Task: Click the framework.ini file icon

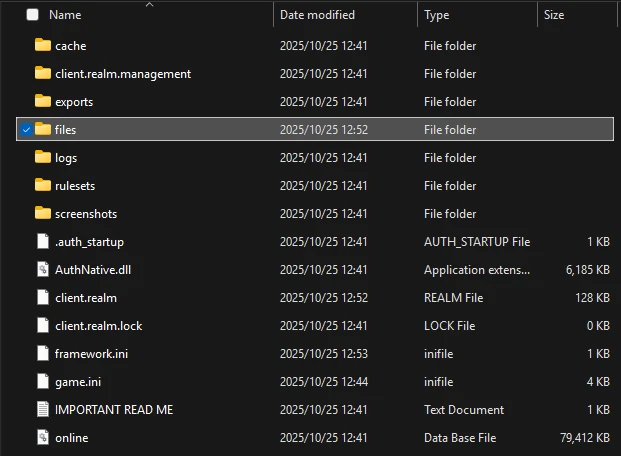Action: [x=42, y=353]
